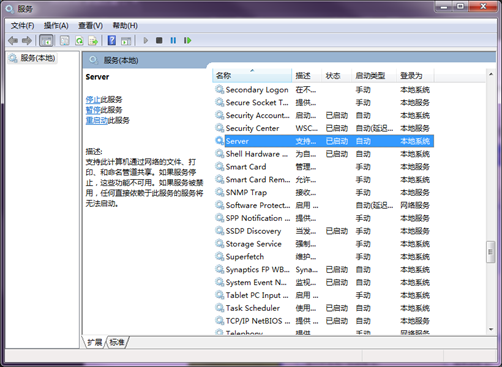Screen dimensions: 502x367
Task: Click the 重启动 service link
Action: [x=97, y=120]
